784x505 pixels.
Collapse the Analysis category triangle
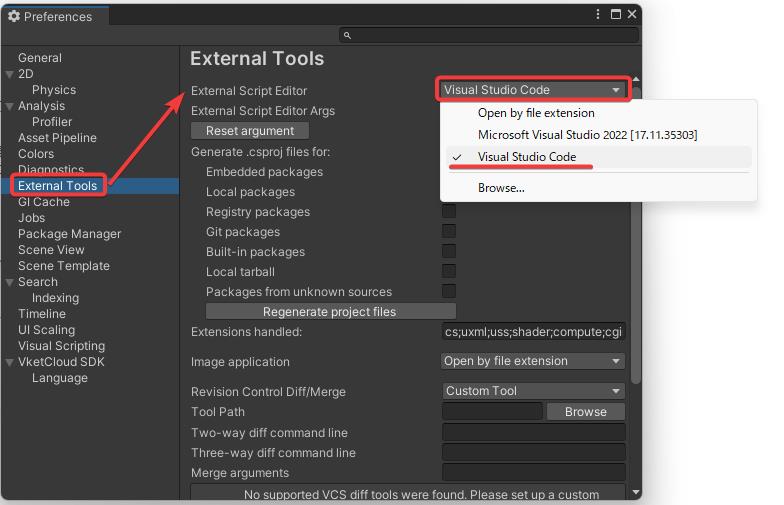(x=10, y=106)
